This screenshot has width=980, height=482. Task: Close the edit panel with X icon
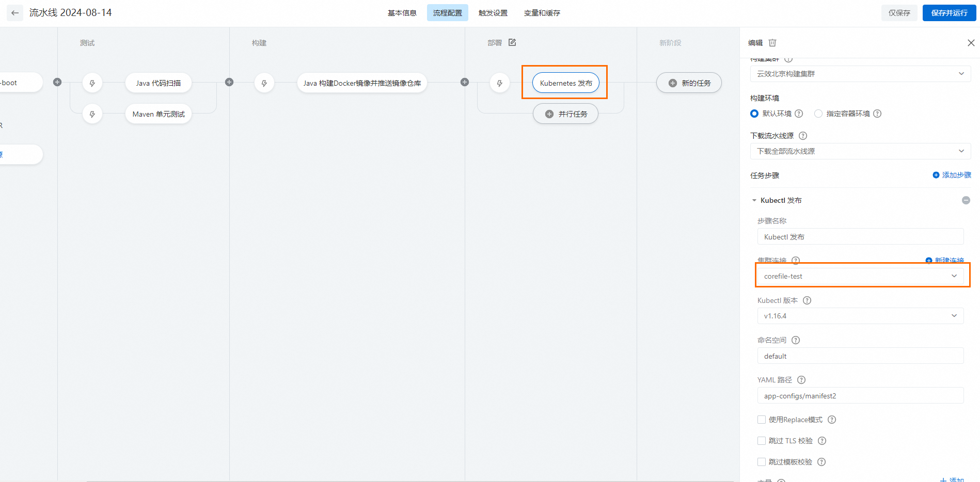[971, 43]
